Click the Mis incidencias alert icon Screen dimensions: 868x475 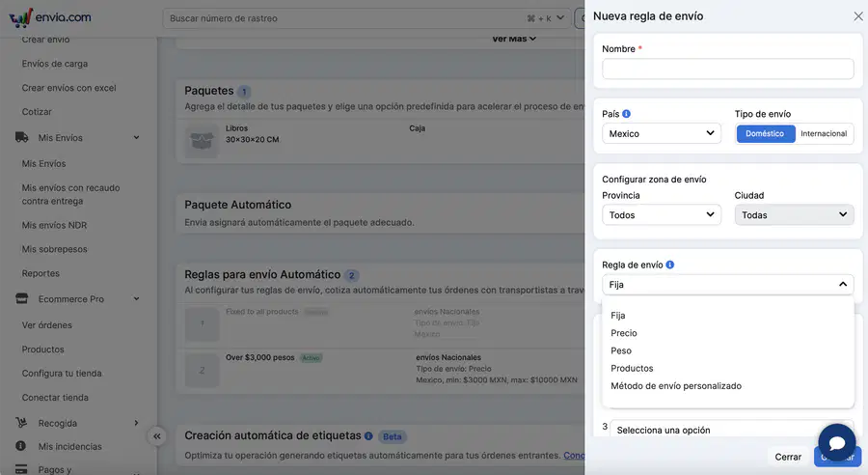click(21, 446)
